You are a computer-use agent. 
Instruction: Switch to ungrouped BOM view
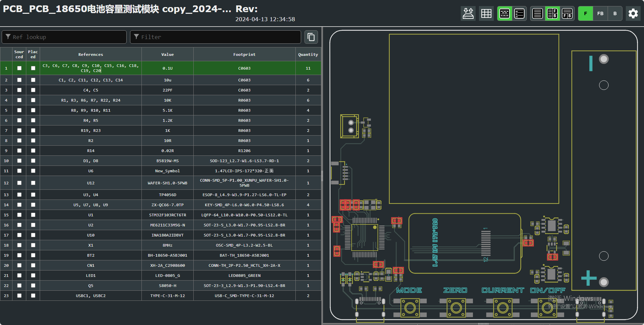click(x=519, y=13)
